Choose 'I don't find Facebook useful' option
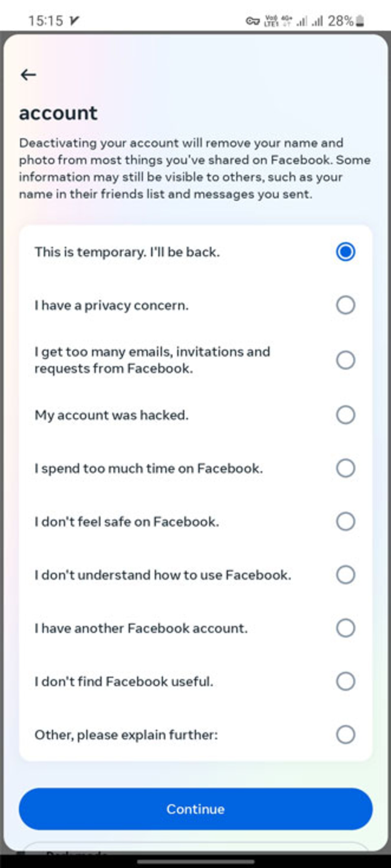 (345, 681)
